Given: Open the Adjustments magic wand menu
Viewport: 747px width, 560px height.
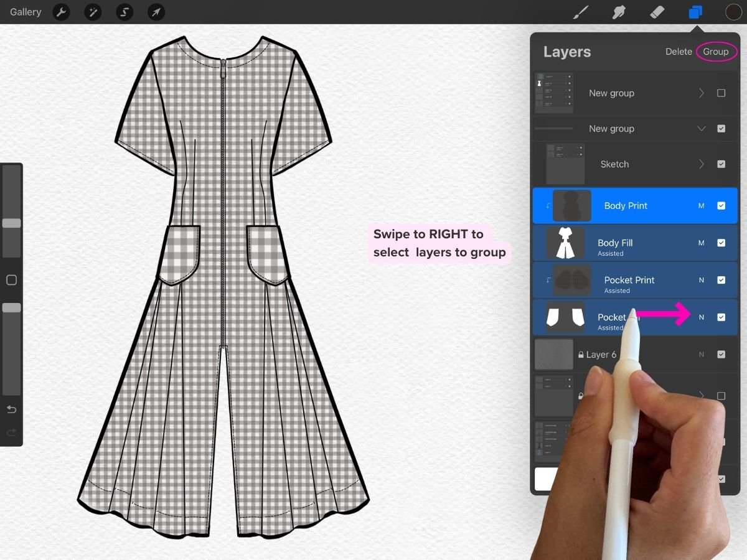Looking at the screenshot, I should (x=93, y=12).
